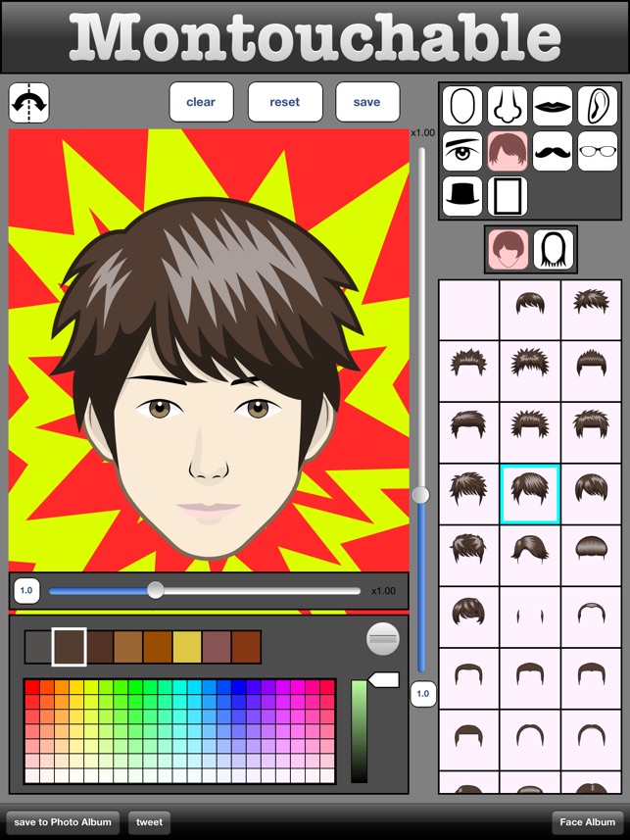This screenshot has height=840, width=630.
Task: Click the mirror flip icon
Action: pyautogui.click(x=29, y=103)
